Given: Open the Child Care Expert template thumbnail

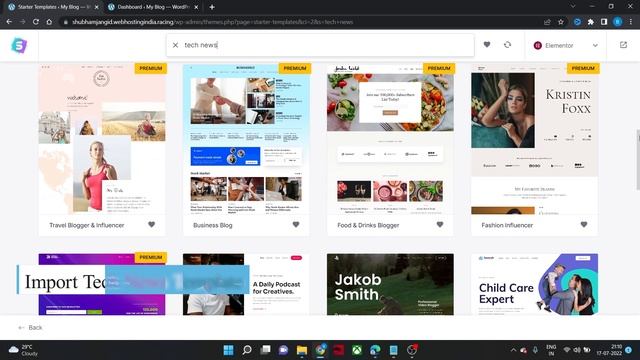Looking at the screenshot, I should point(534,284).
